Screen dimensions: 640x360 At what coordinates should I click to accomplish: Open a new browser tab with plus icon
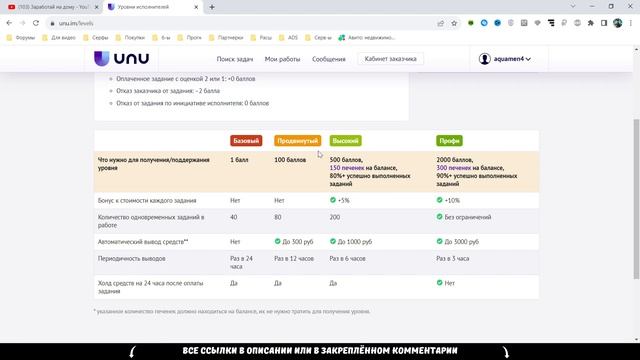click(212, 7)
